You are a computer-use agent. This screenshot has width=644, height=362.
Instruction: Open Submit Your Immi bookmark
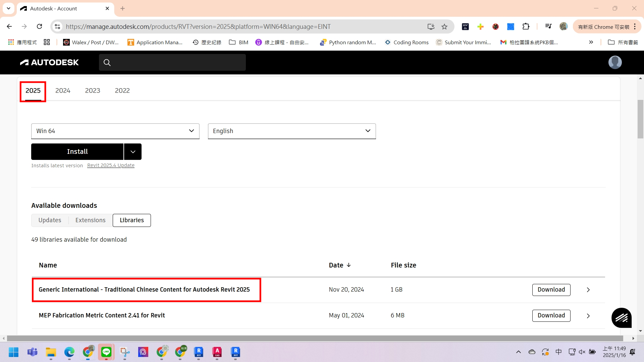coord(463,42)
